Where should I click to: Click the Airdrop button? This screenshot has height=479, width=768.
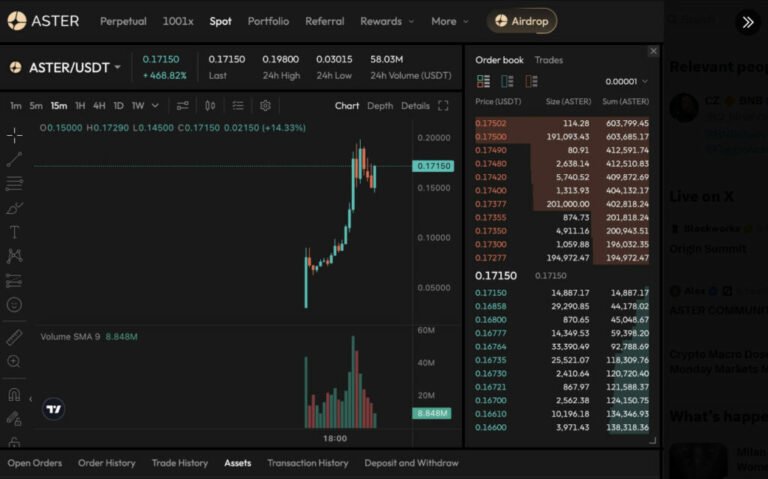click(522, 21)
